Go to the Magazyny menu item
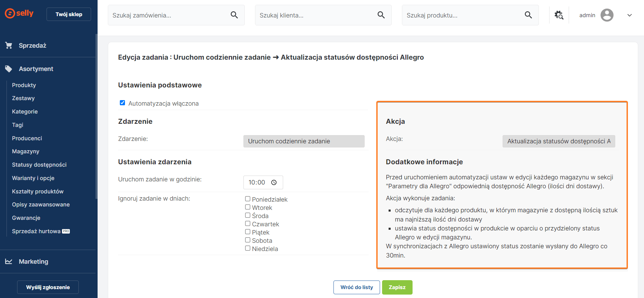The width and height of the screenshot is (644, 298). 26,151
